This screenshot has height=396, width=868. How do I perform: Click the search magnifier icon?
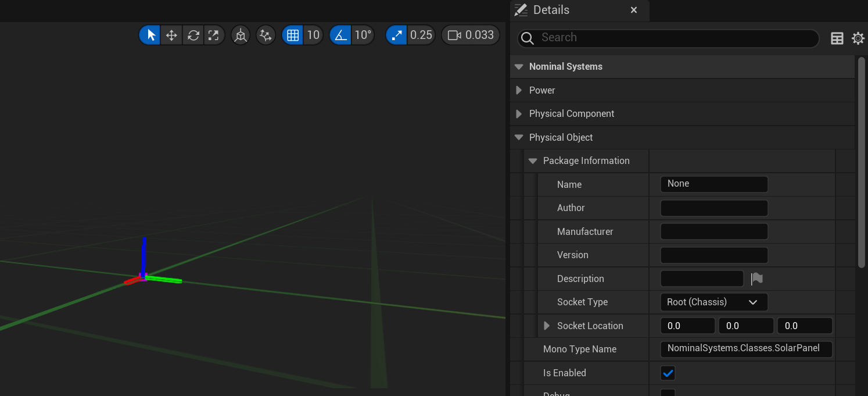tap(528, 38)
